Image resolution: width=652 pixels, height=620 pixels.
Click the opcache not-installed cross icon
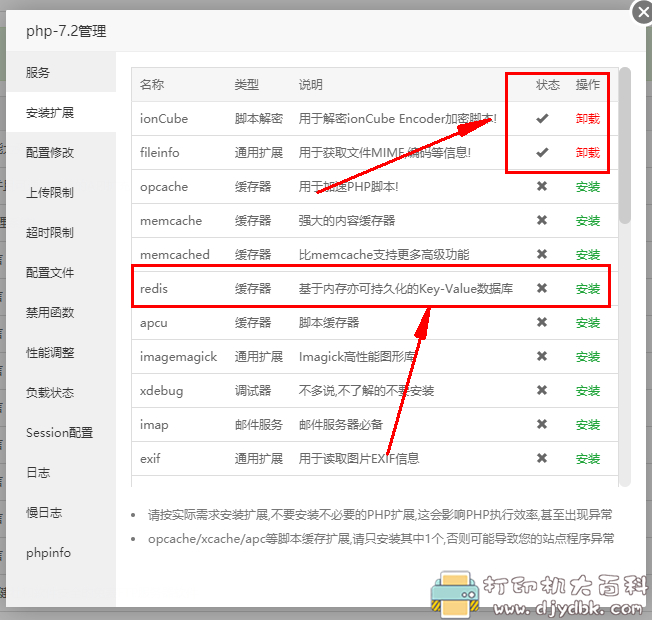click(x=542, y=186)
